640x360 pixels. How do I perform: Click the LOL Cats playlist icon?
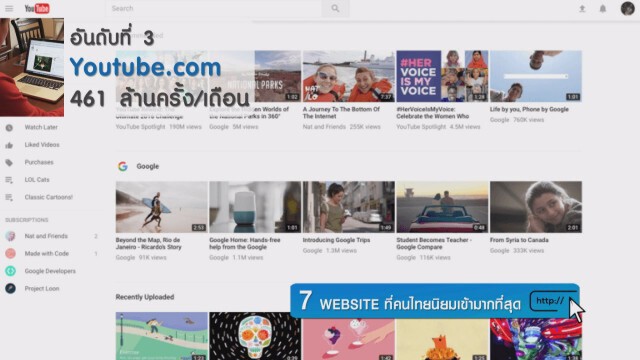(x=9, y=180)
